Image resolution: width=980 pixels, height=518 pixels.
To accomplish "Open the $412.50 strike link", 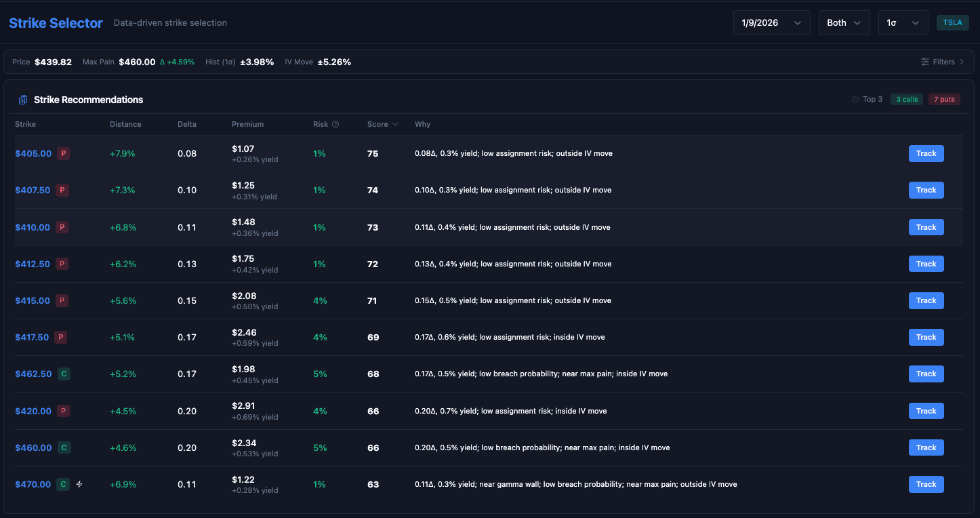I will 33,264.
